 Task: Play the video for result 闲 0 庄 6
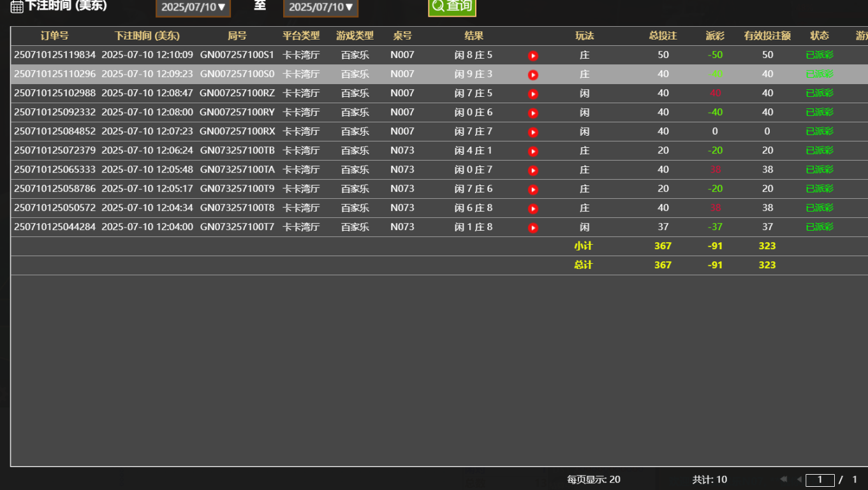point(533,112)
